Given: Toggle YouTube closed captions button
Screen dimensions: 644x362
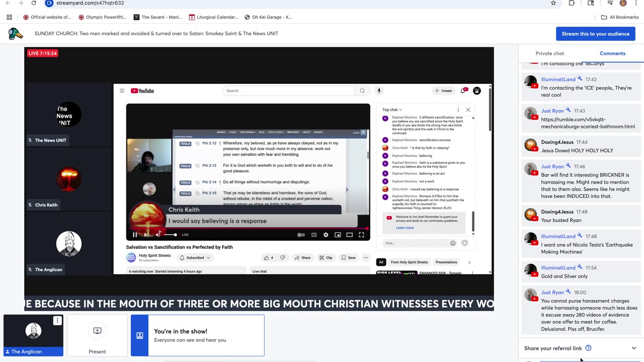Looking at the screenshot, I should [x=314, y=235].
